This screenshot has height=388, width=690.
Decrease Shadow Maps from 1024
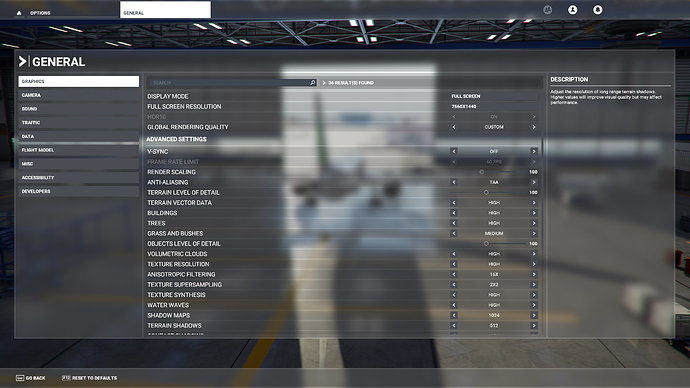pyautogui.click(x=454, y=315)
